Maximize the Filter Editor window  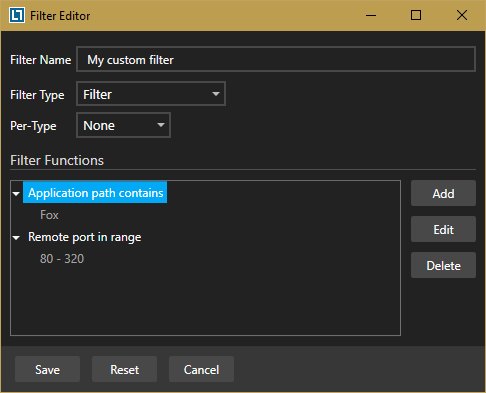point(416,15)
